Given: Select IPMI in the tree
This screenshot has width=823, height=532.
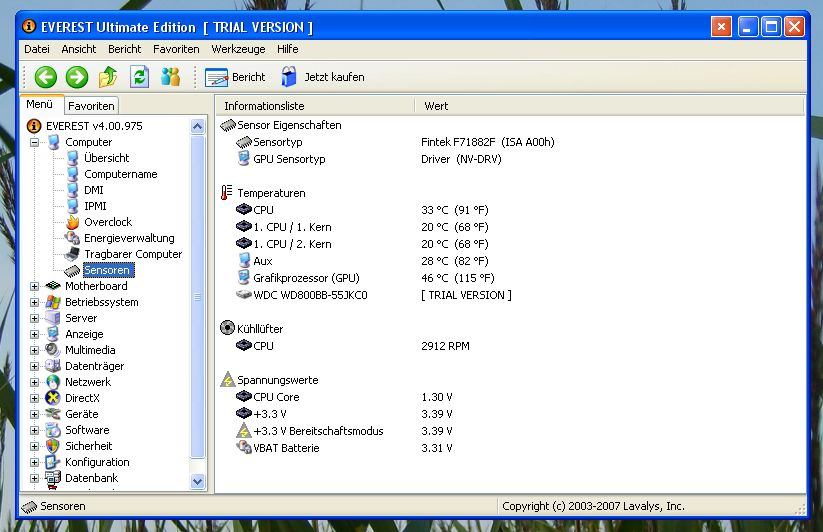Looking at the screenshot, I should (x=95, y=206).
